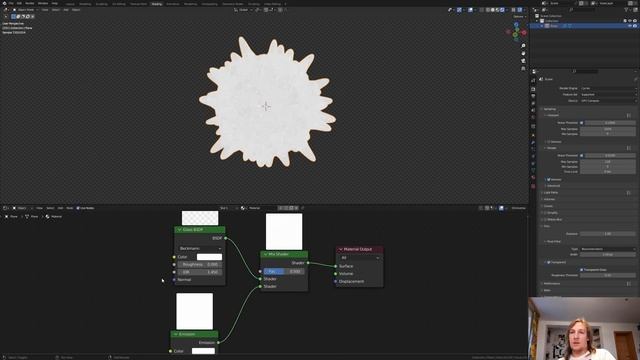Select rendered viewport shading icon
640x360 pixels.
click(502, 10)
